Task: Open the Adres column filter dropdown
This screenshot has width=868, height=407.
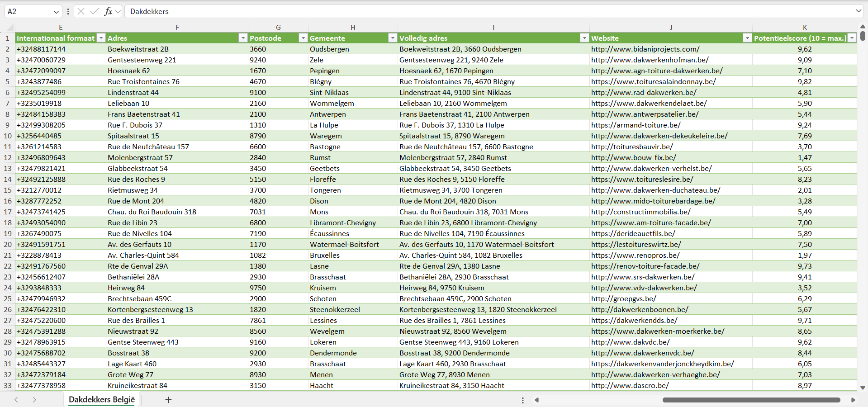Action: [x=243, y=38]
